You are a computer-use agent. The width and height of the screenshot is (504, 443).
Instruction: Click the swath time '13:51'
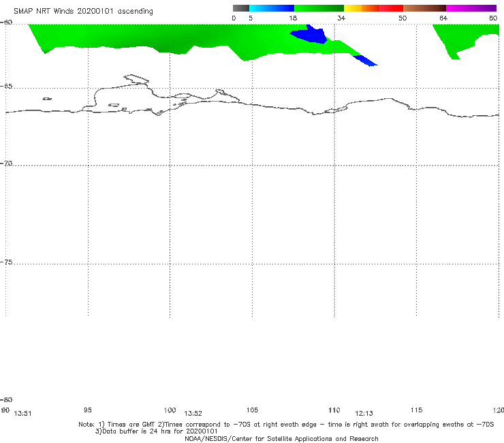pos(22,414)
